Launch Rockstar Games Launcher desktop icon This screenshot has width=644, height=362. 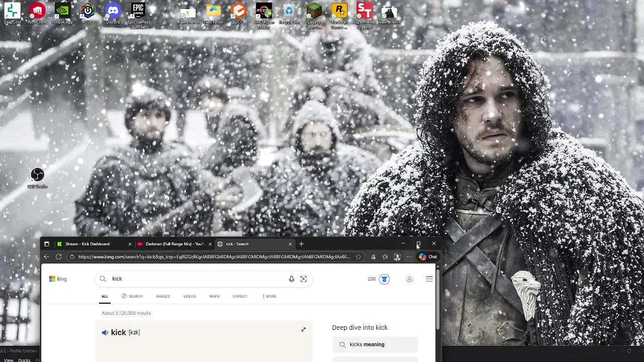(339, 16)
